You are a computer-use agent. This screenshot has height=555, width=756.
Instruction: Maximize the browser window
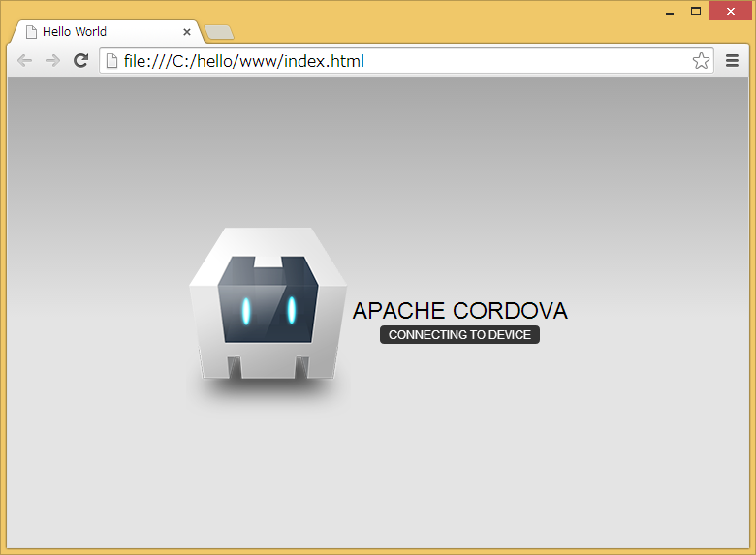pyautogui.click(x=695, y=11)
